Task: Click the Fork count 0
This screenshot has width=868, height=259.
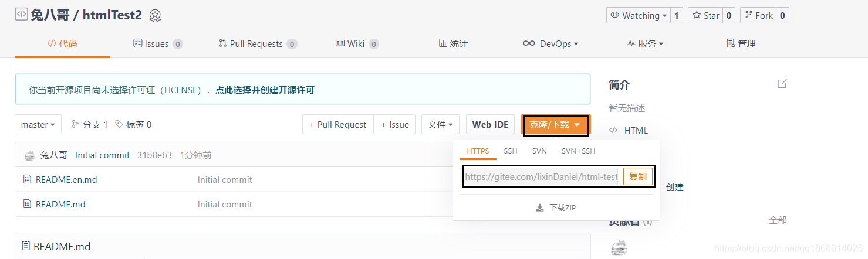Action: (782, 16)
